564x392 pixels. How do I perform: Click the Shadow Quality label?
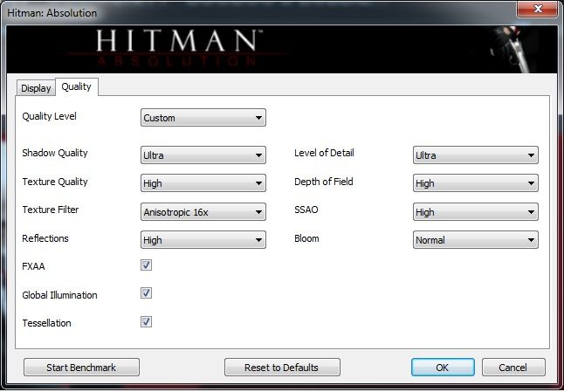pos(55,153)
